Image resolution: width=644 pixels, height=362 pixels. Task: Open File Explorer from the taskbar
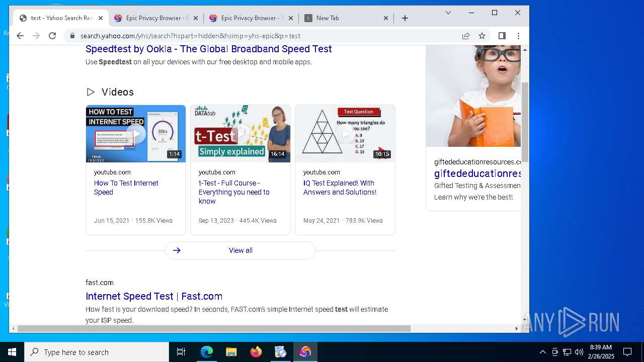(231, 352)
